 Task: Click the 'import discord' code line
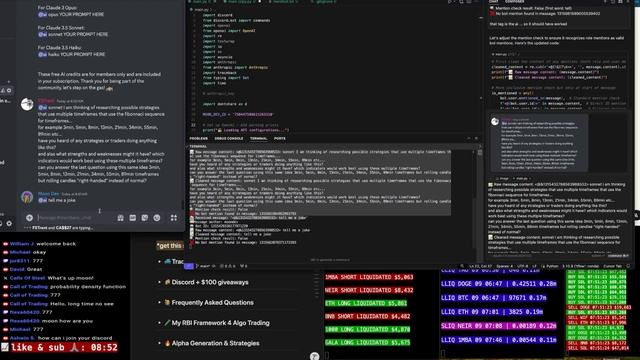coord(217,15)
